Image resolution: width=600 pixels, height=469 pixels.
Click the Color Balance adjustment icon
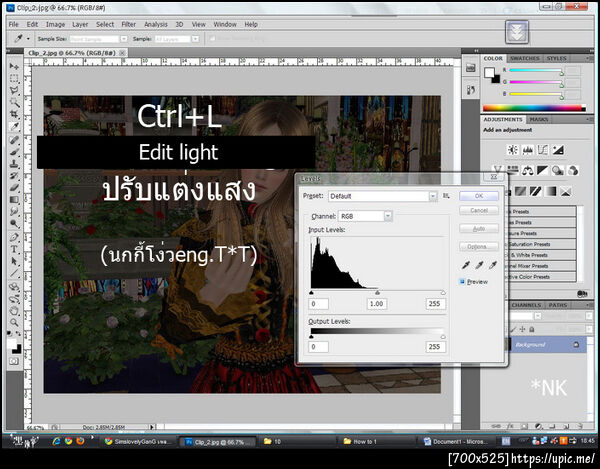point(528,170)
